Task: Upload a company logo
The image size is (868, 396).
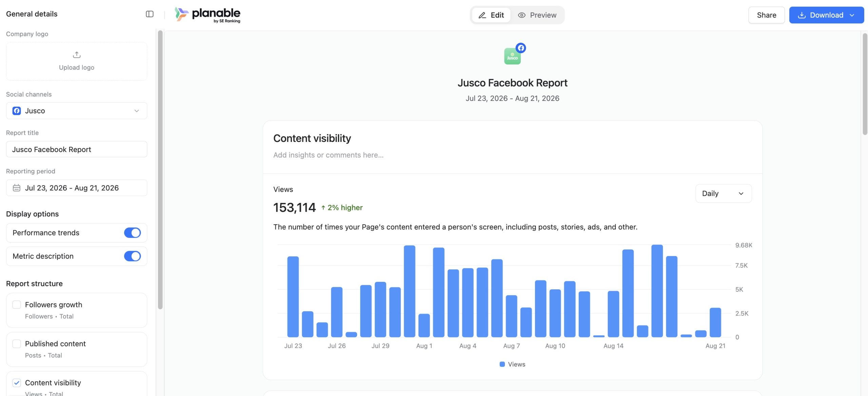Action: click(x=77, y=61)
